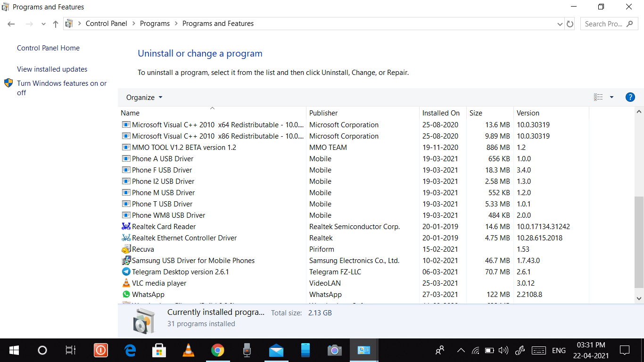
Task: Click the Programs and Features breadcrumb
Action: (x=218, y=24)
